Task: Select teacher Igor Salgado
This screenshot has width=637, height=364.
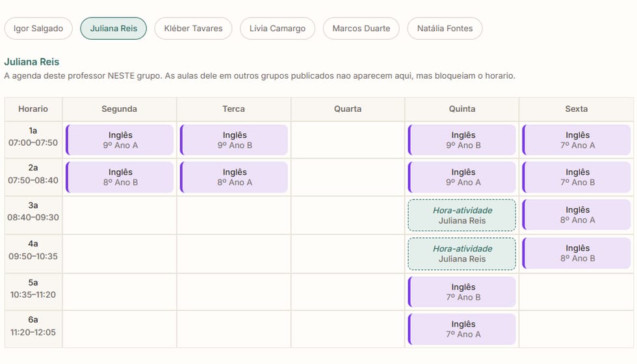Action: tap(38, 29)
